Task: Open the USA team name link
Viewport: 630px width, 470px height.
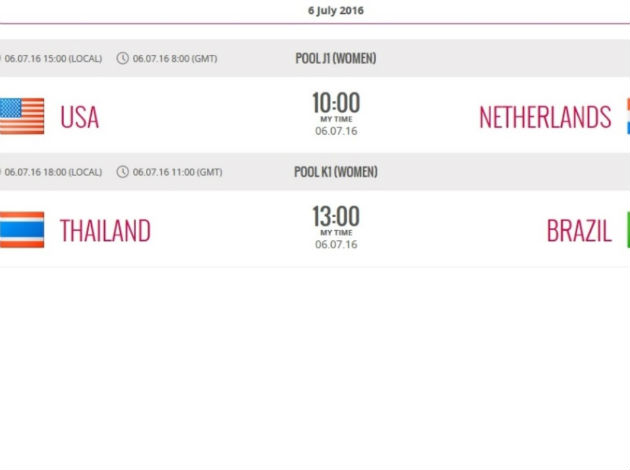Action: click(x=79, y=117)
